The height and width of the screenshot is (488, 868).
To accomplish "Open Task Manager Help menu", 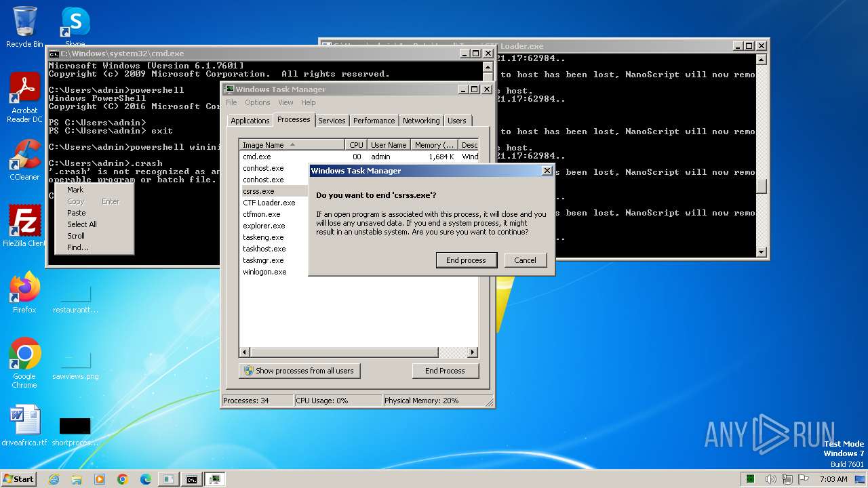I will 309,102.
